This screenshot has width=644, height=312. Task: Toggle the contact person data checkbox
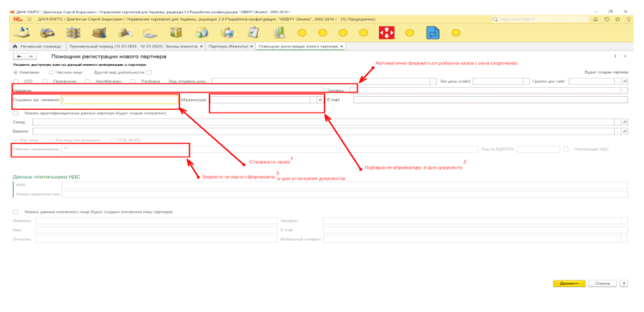[x=16, y=212]
